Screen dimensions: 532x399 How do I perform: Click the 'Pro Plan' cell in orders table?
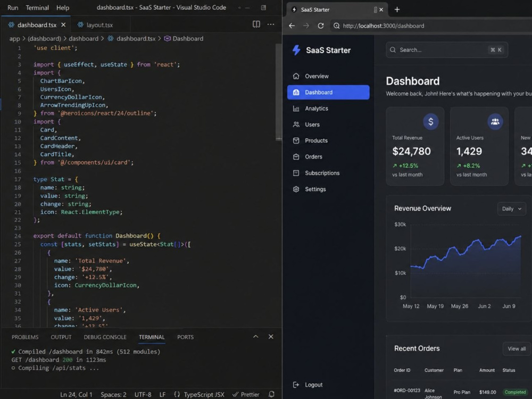click(x=462, y=392)
